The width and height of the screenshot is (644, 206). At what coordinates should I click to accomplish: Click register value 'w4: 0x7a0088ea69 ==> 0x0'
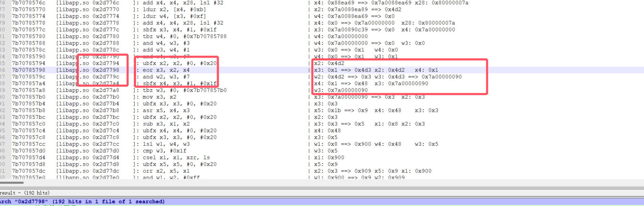pyautogui.click(x=354, y=16)
